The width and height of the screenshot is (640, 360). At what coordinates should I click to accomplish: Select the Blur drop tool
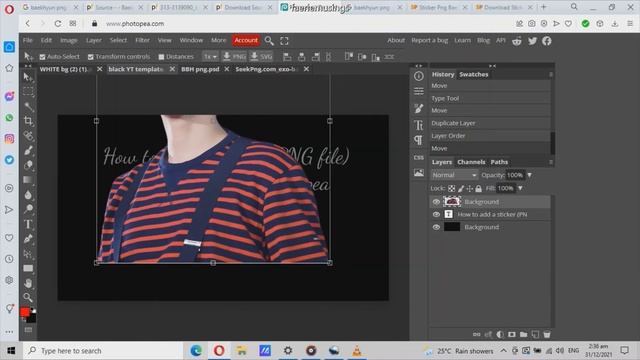28,195
